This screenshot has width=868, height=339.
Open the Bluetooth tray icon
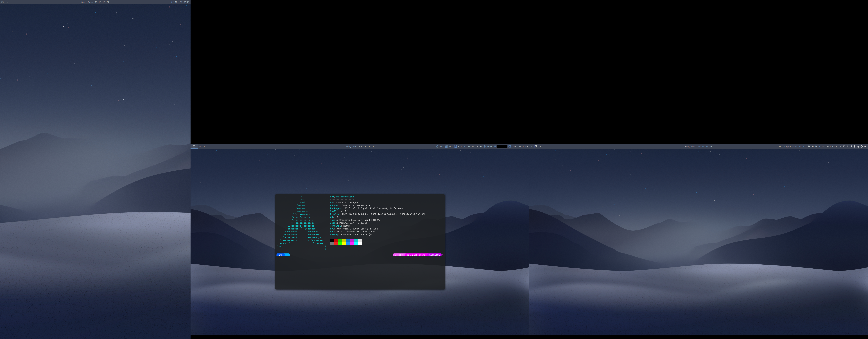[855, 146]
